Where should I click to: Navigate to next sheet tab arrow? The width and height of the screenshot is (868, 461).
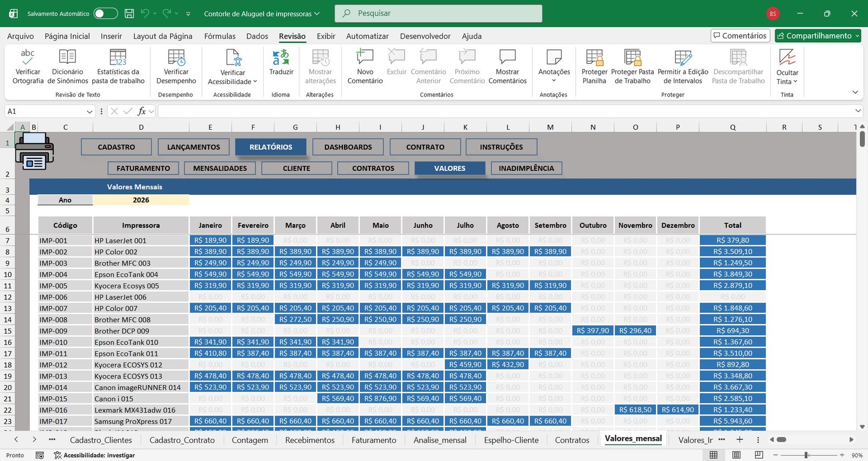point(34,440)
